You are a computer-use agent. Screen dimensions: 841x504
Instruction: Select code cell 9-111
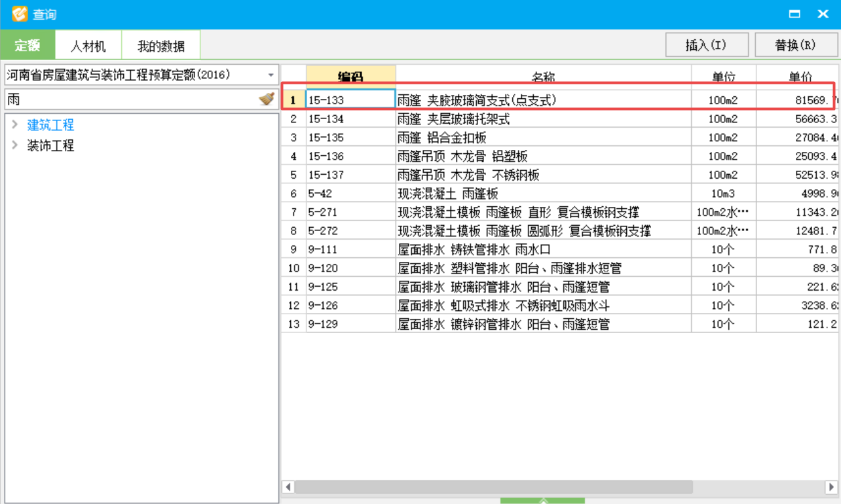tap(351, 249)
